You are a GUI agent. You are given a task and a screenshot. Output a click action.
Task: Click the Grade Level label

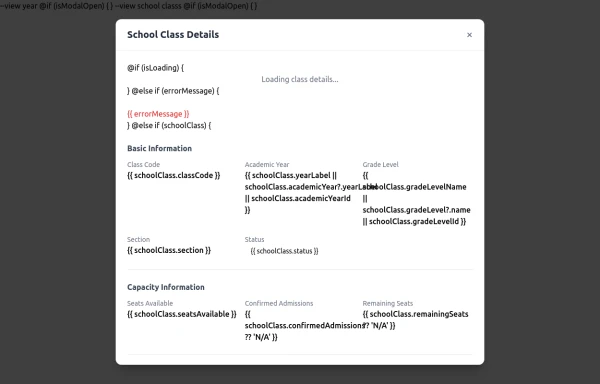pos(380,164)
